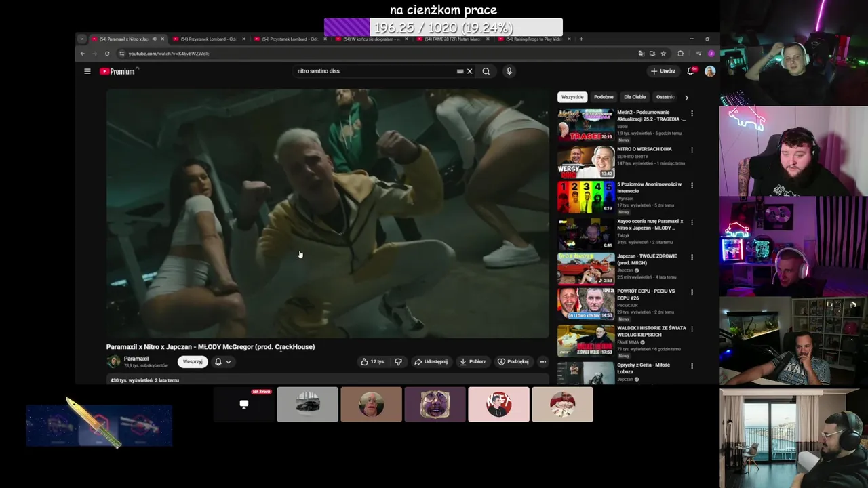Go back with browser back arrow

point(83,54)
